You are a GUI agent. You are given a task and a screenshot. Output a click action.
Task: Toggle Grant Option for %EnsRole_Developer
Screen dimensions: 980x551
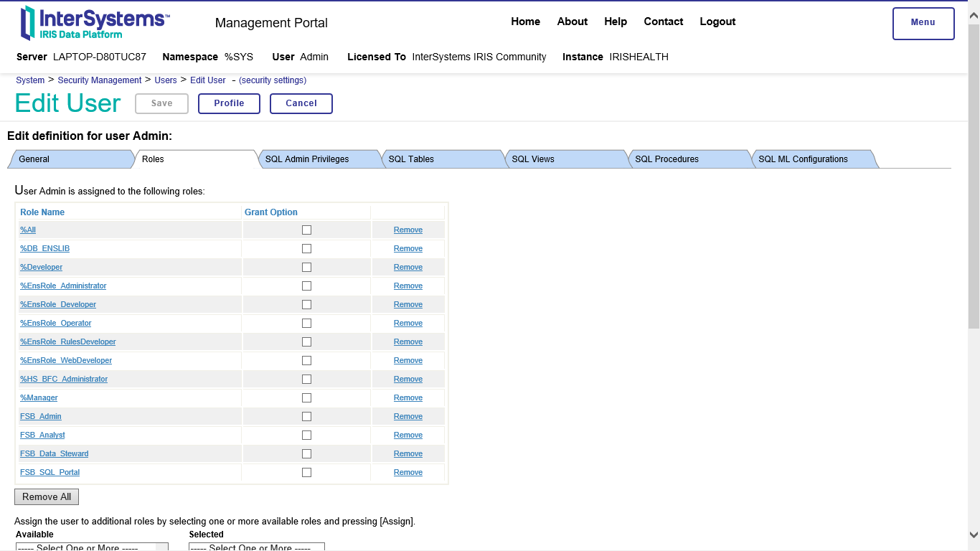[306, 304]
